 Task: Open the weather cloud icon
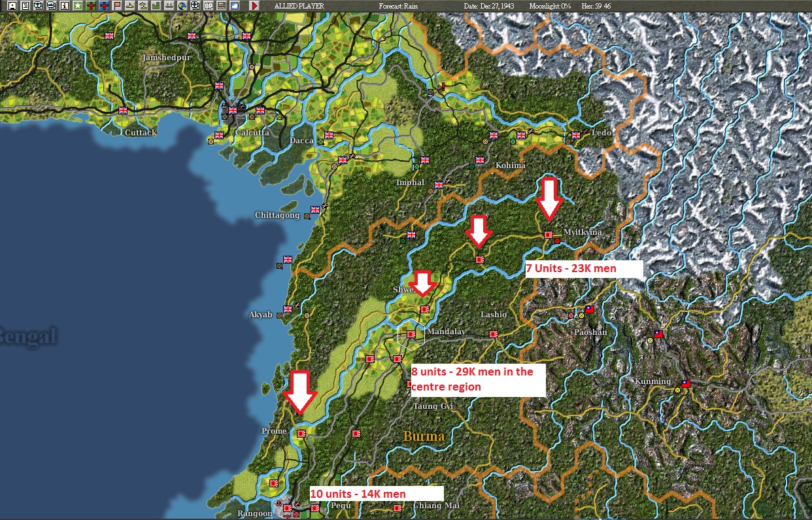[x=235, y=6]
